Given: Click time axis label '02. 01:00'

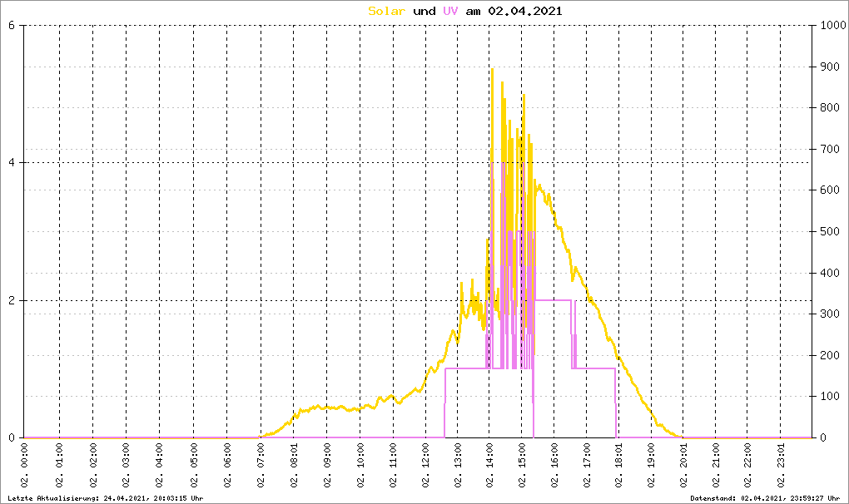Looking at the screenshot, I should pyautogui.click(x=60, y=465).
